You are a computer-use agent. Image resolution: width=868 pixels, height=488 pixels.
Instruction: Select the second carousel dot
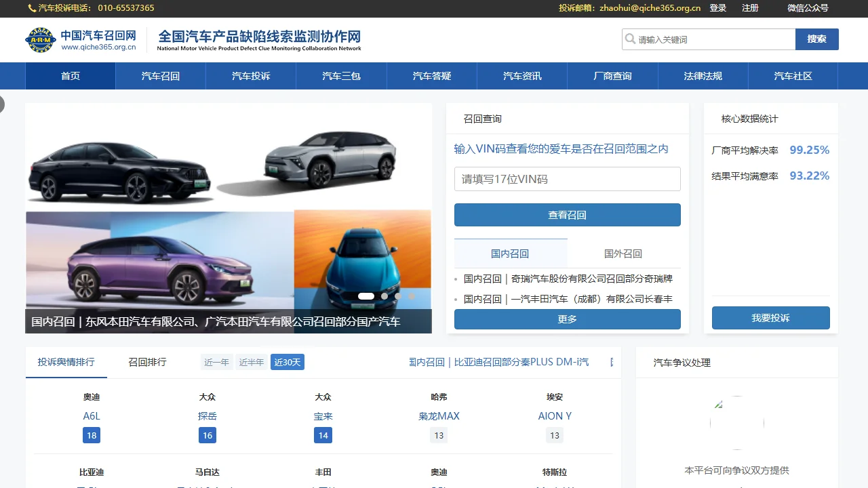click(384, 296)
